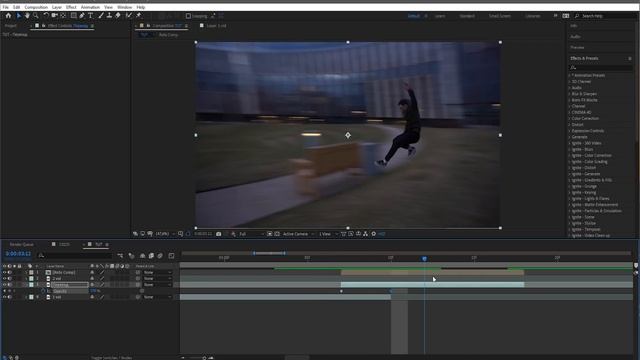Take a snapshot with the camera icon

pos(219,234)
